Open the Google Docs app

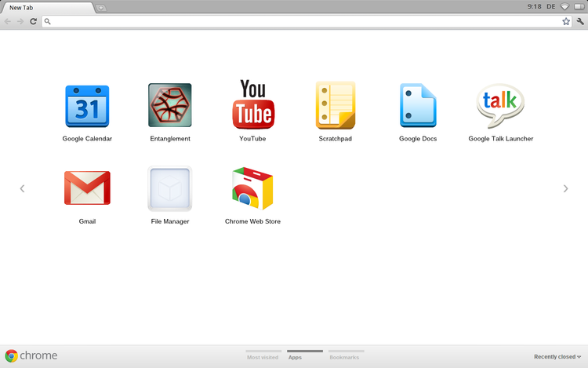(418, 106)
